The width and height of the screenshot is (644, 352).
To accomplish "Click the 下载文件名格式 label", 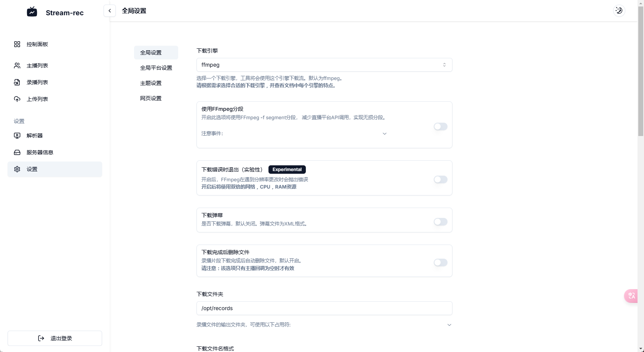I will [x=215, y=349].
